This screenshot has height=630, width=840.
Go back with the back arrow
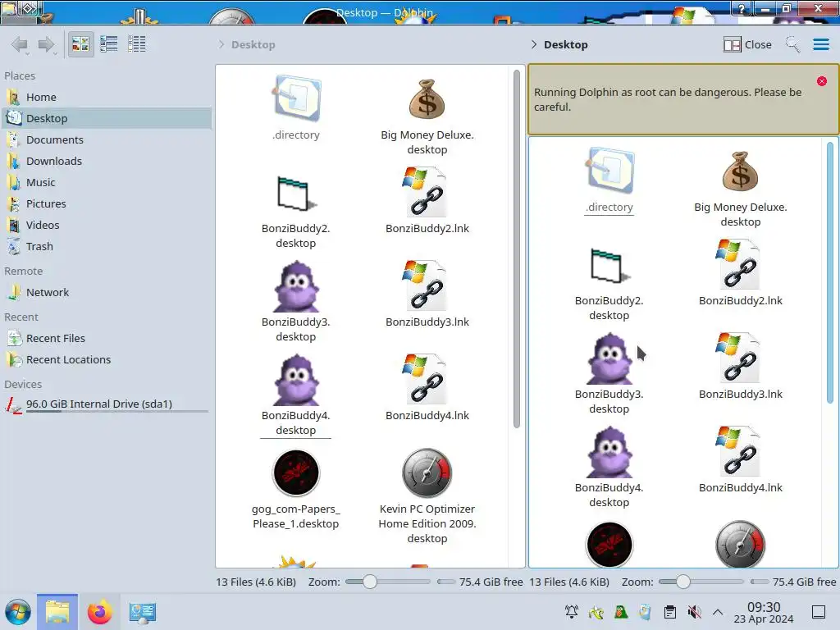tap(20, 44)
